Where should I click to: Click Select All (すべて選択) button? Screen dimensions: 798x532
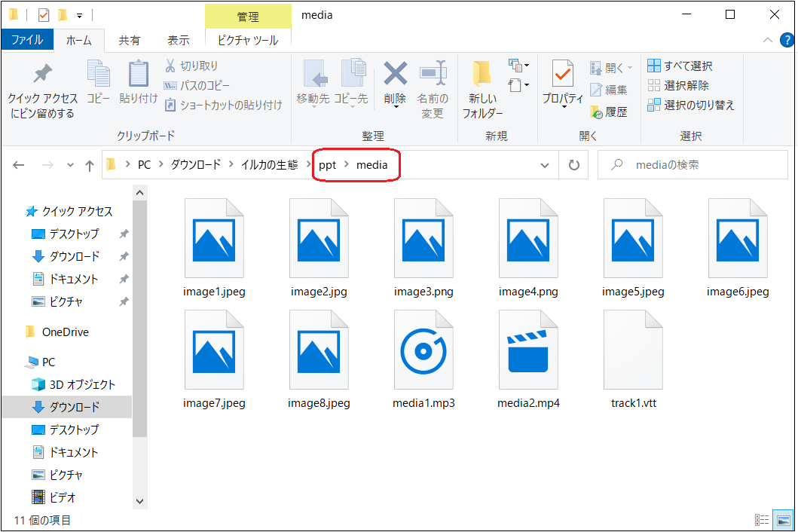click(680, 66)
